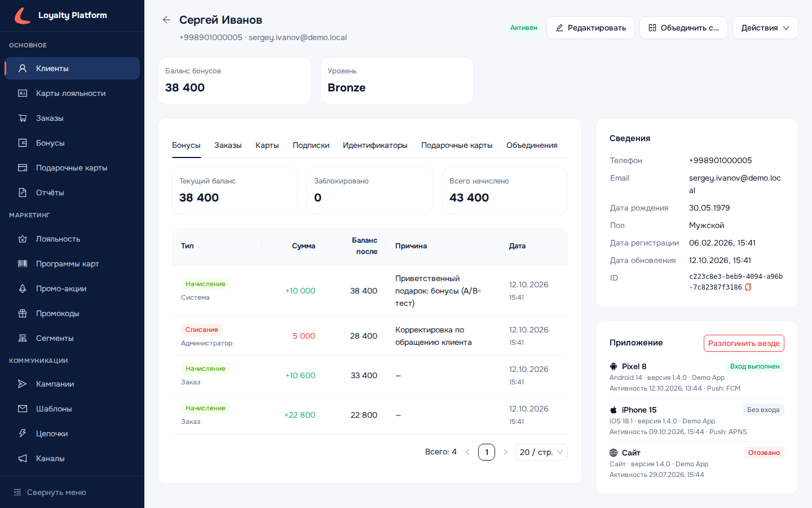
Task: Click the Отозвано status badge for Сайт
Action: click(764, 453)
